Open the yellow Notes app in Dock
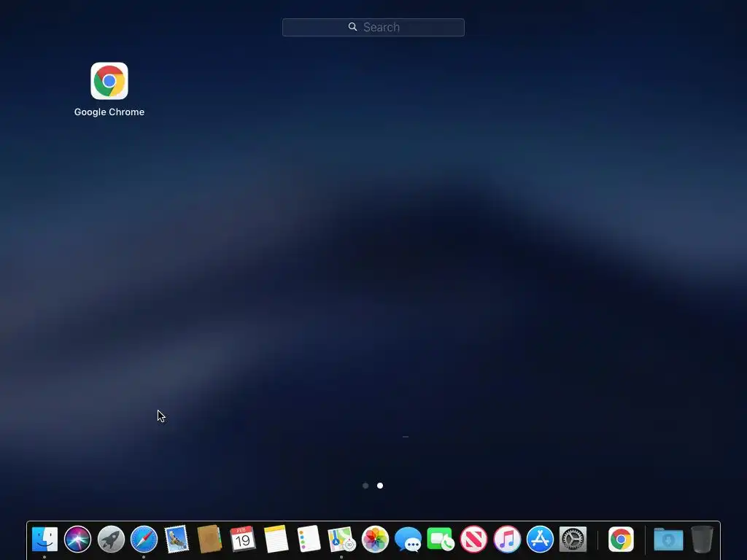 pos(276,540)
